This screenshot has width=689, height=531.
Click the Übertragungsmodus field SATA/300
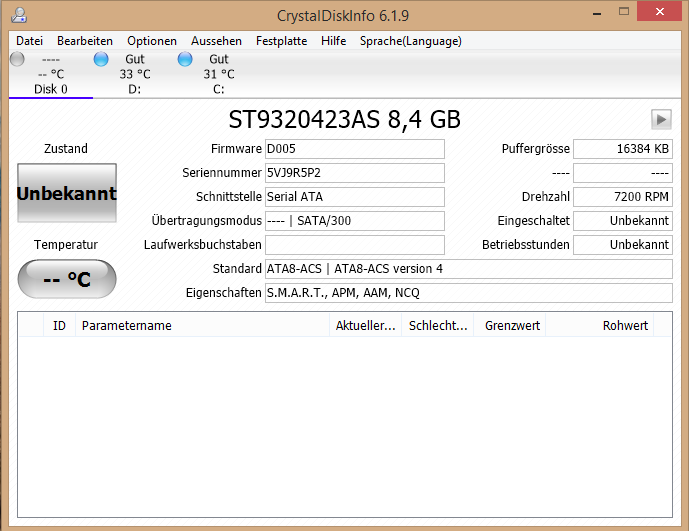(355, 221)
